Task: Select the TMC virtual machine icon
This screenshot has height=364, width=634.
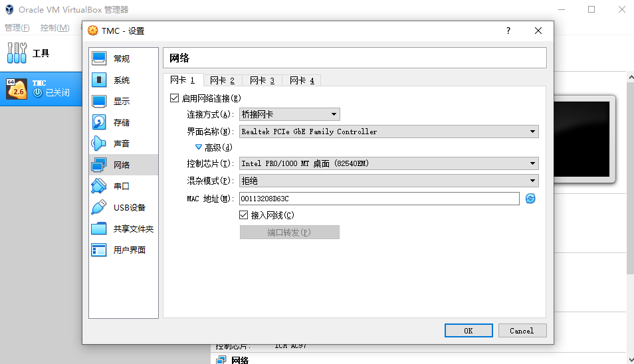Action: tap(17, 88)
